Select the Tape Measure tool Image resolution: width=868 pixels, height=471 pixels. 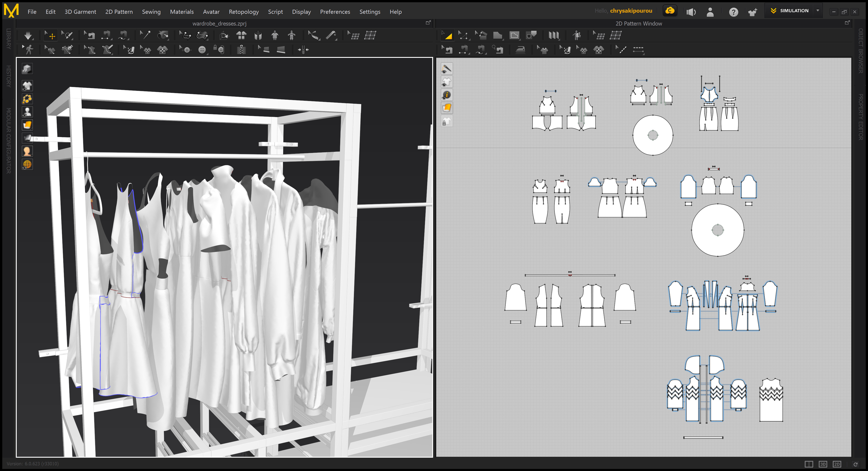331,35
